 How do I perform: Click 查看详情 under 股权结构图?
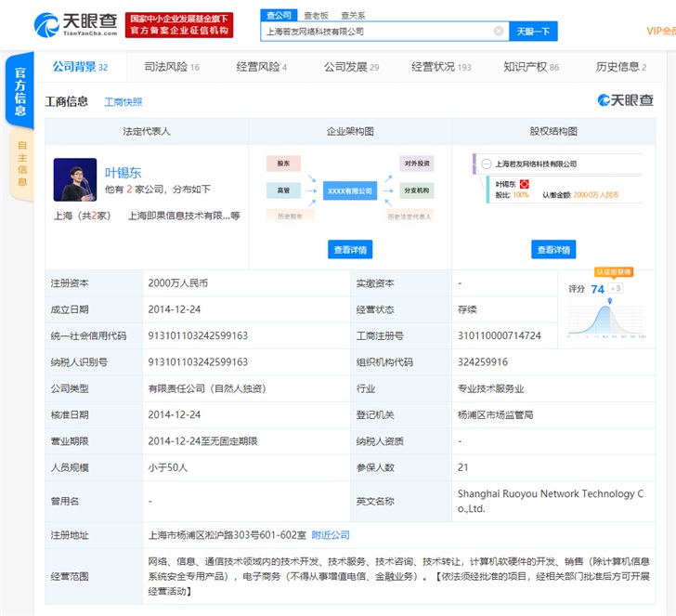pyautogui.click(x=553, y=249)
